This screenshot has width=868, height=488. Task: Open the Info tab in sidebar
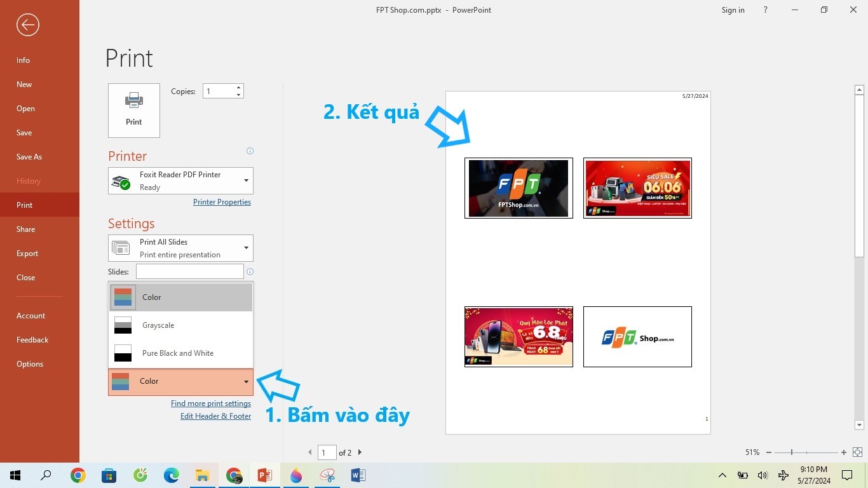point(39,60)
